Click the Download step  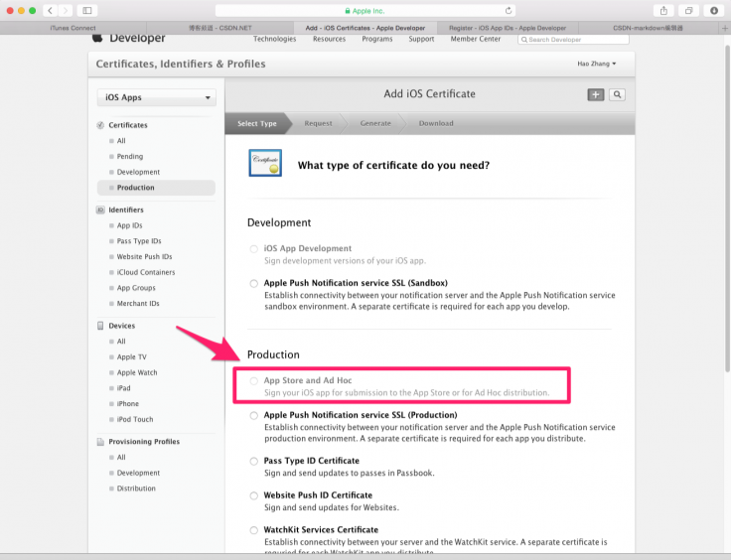tap(436, 123)
